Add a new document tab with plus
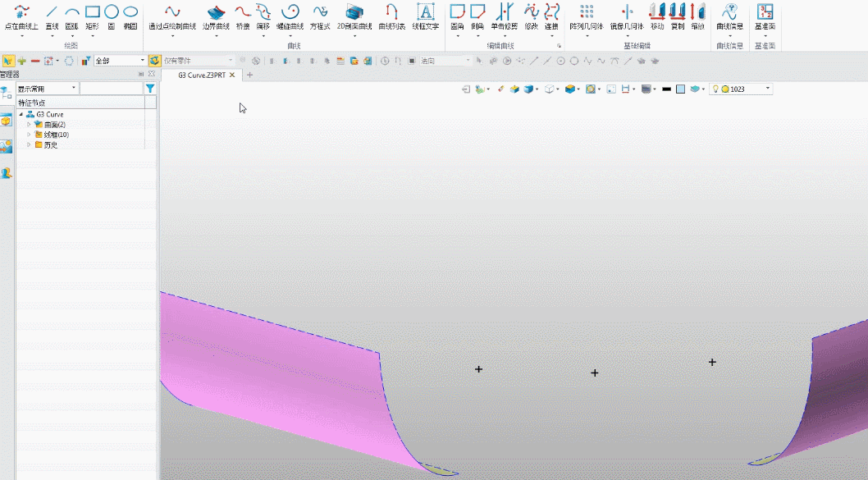 pyautogui.click(x=250, y=75)
